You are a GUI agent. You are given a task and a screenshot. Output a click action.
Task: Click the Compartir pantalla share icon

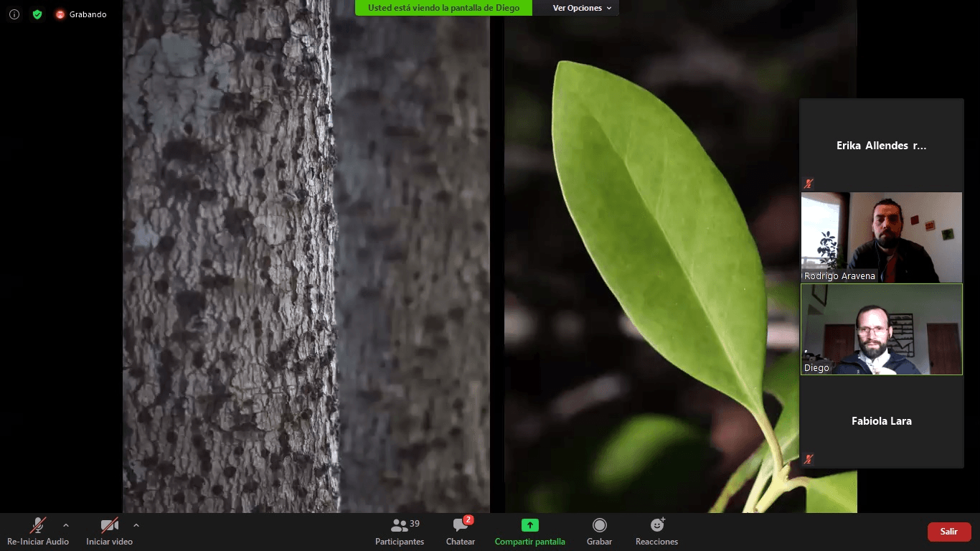[529, 526]
